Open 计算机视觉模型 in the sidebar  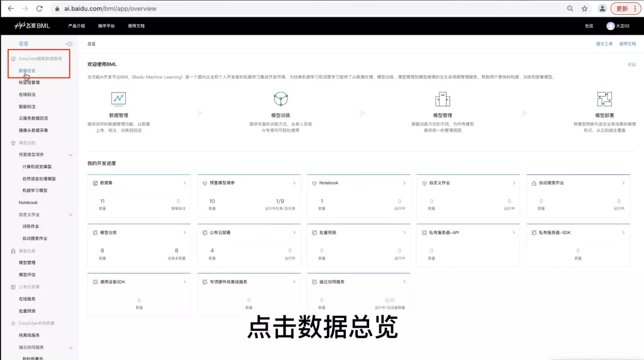click(37, 167)
